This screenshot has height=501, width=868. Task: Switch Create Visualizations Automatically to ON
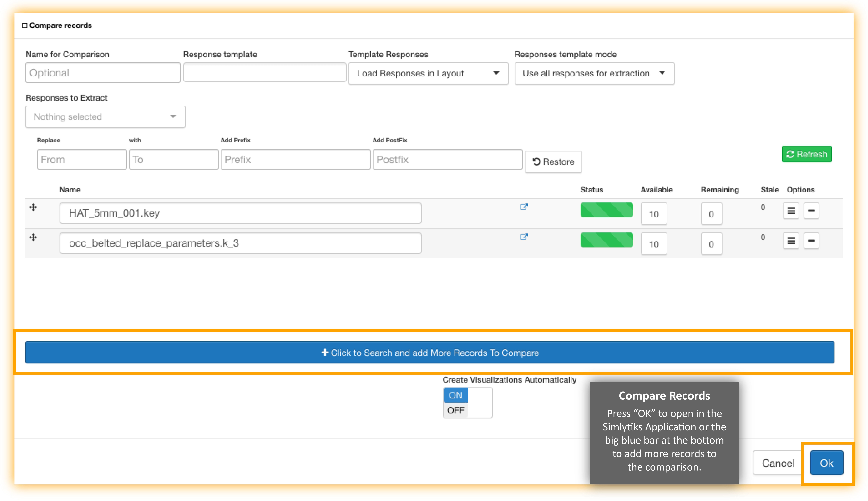click(x=456, y=395)
